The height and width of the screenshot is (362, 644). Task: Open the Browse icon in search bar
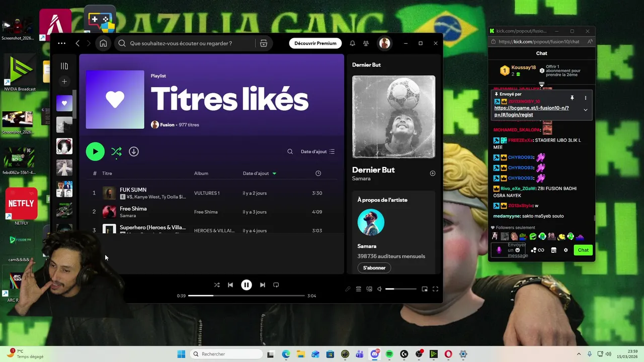pyautogui.click(x=264, y=43)
